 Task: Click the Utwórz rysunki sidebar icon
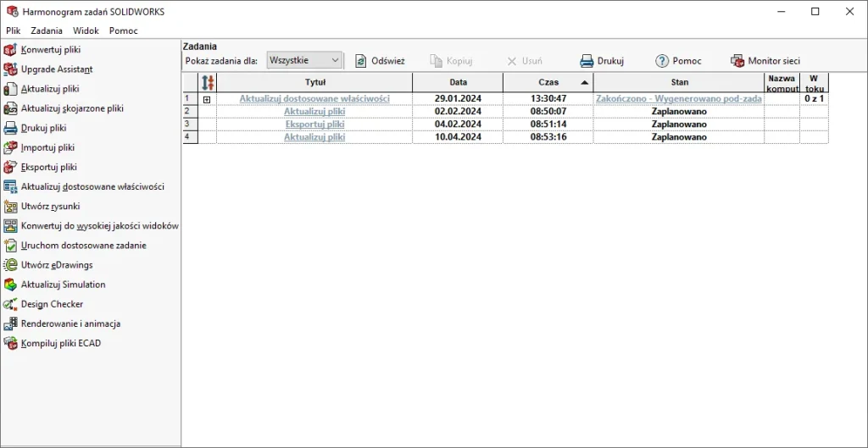(9, 207)
